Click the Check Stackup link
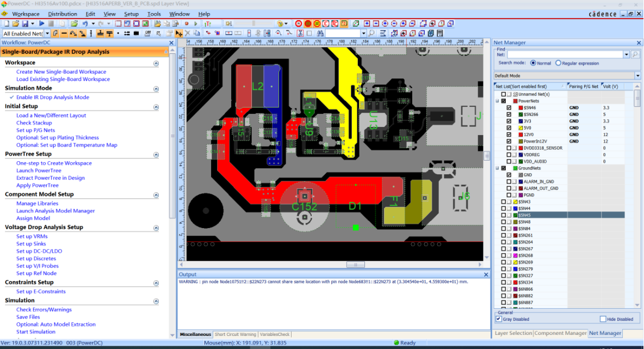This screenshot has height=349, width=644. click(34, 123)
